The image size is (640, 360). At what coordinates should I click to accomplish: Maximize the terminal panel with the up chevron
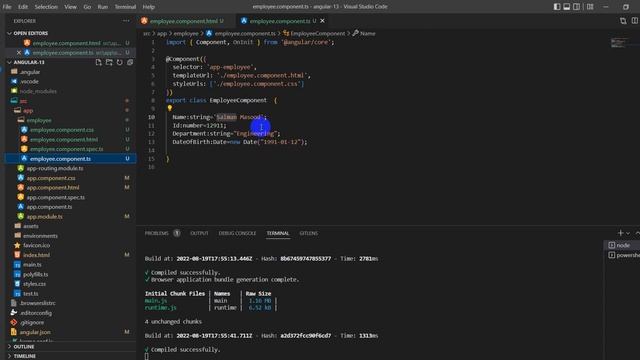tap(637, 233)
